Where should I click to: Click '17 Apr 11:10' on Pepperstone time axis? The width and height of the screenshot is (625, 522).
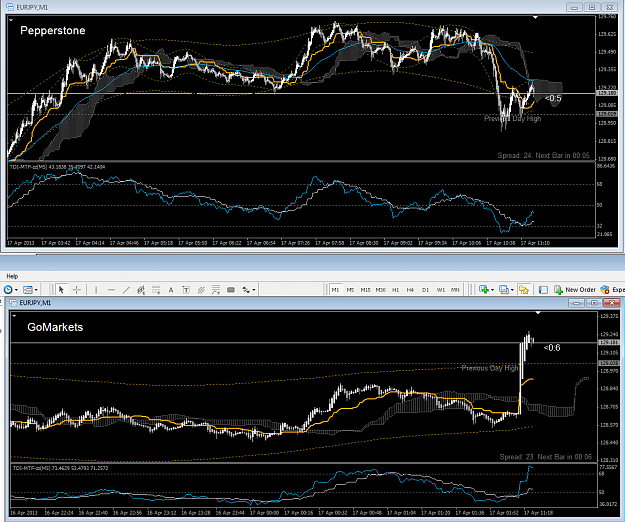pos(535,243)
